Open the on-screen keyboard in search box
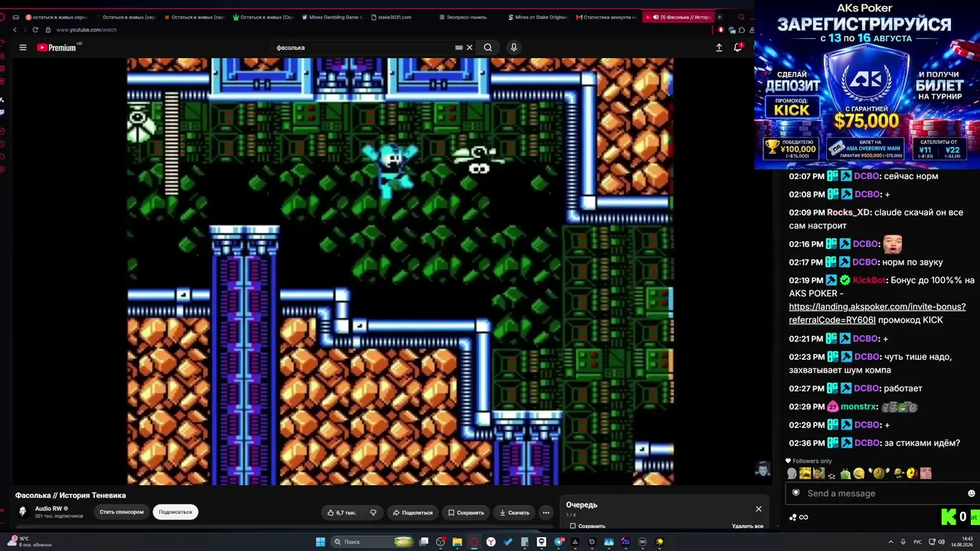 pos(459,47)
